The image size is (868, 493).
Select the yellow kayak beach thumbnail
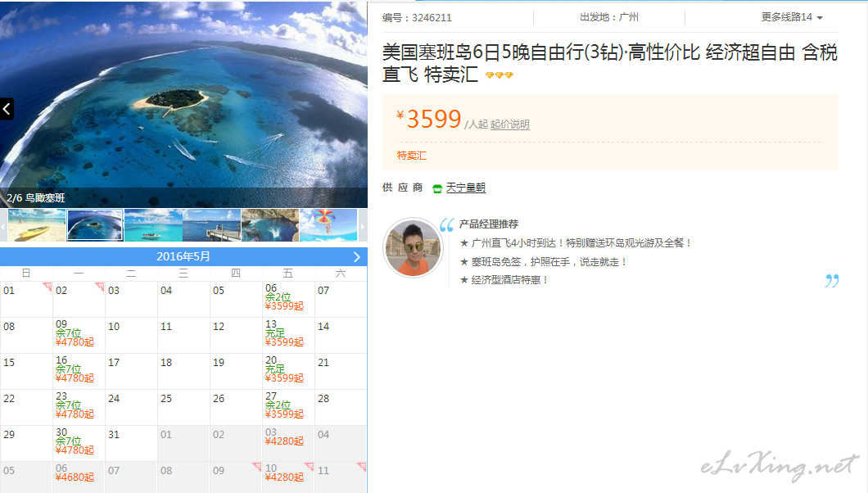point(37,225)
